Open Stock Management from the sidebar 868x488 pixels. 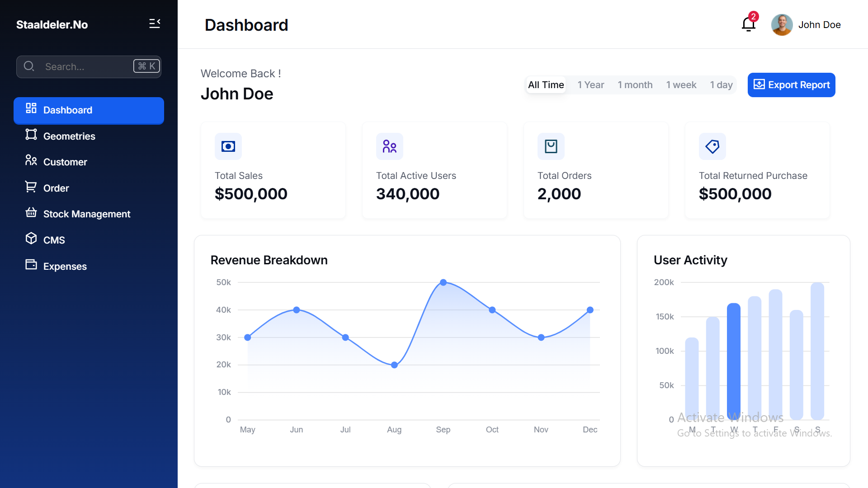pos(86,214)
